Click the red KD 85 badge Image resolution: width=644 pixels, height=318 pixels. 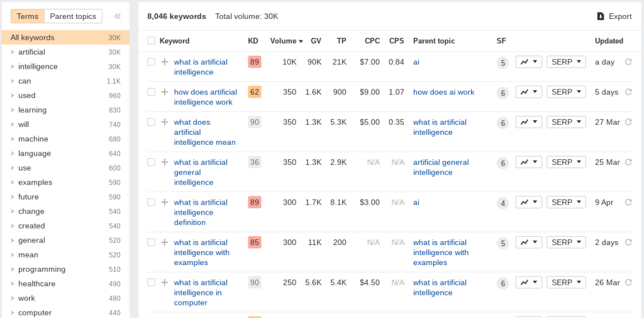click(x=255, y=242)
